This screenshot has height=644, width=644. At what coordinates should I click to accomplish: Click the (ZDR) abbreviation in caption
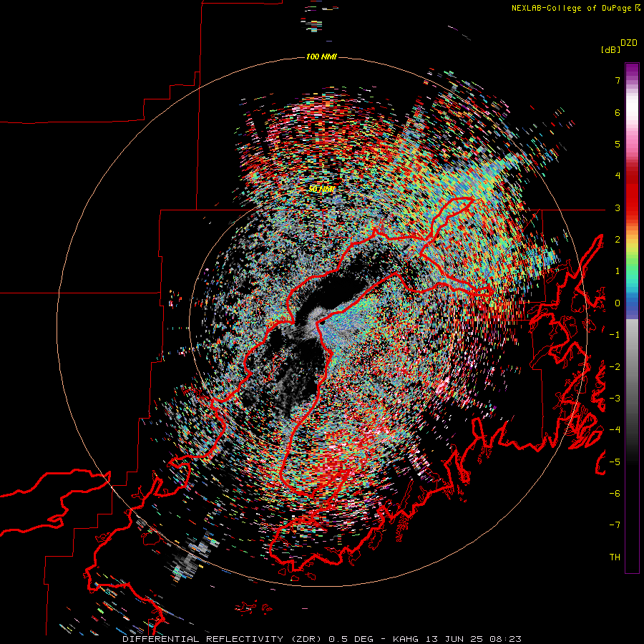click(x=305, y=639)
